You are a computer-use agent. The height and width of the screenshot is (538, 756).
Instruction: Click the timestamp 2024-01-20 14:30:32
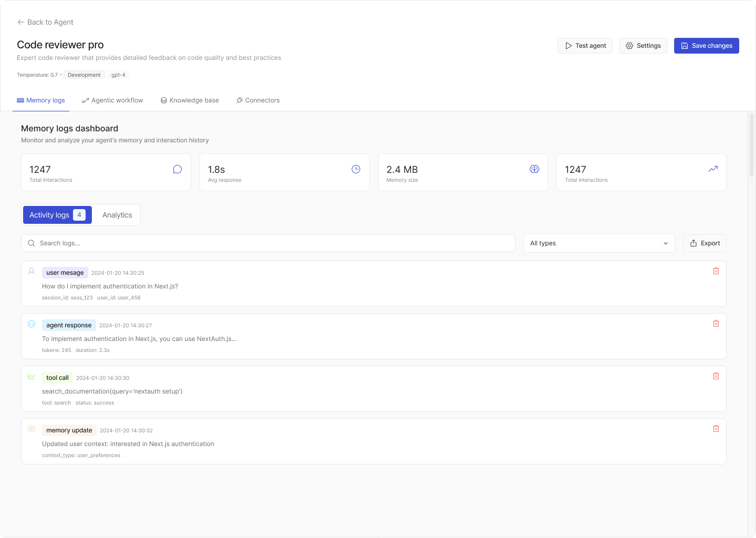126,430
